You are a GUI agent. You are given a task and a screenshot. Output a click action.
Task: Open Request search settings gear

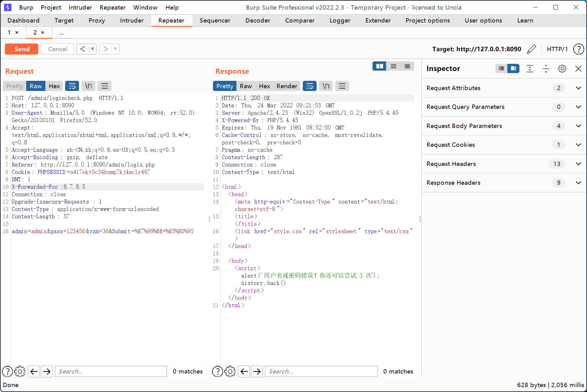(20, 371)
